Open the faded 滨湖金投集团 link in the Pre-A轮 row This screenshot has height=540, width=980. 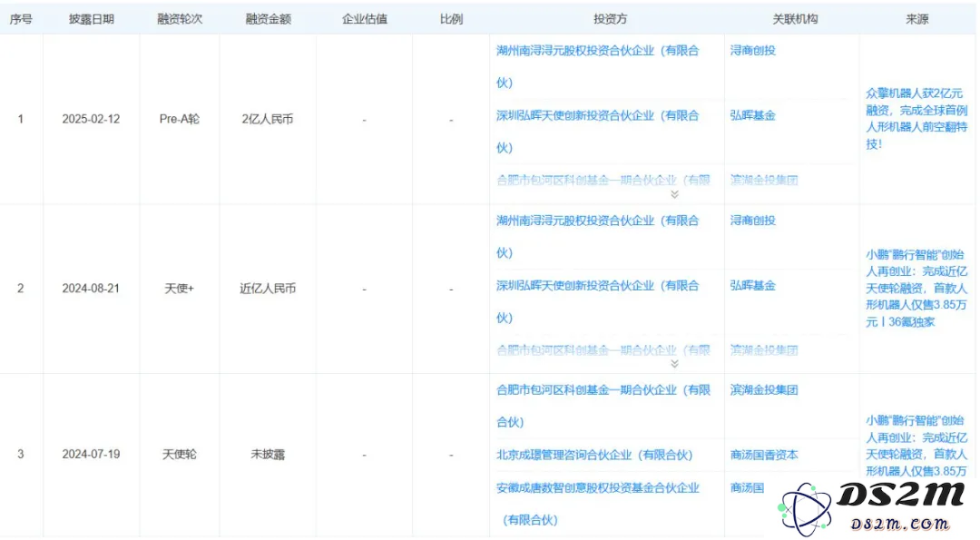coord(764,180)
